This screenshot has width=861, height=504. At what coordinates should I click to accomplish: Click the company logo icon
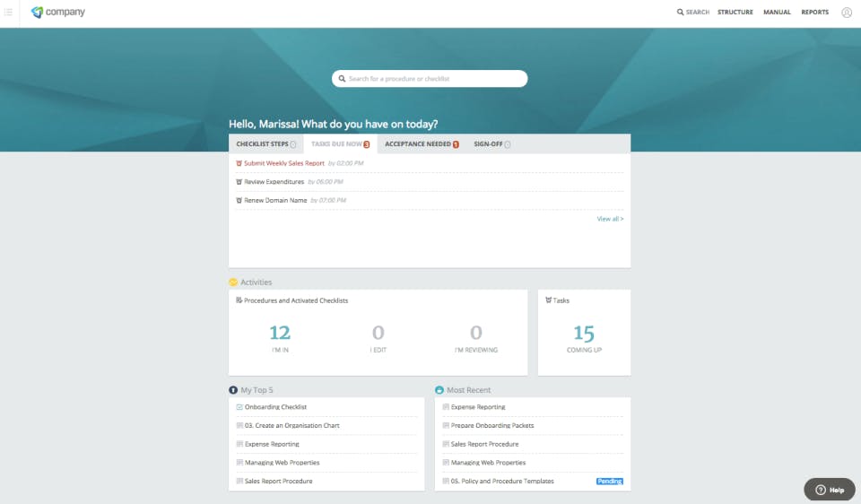point(37,12)
